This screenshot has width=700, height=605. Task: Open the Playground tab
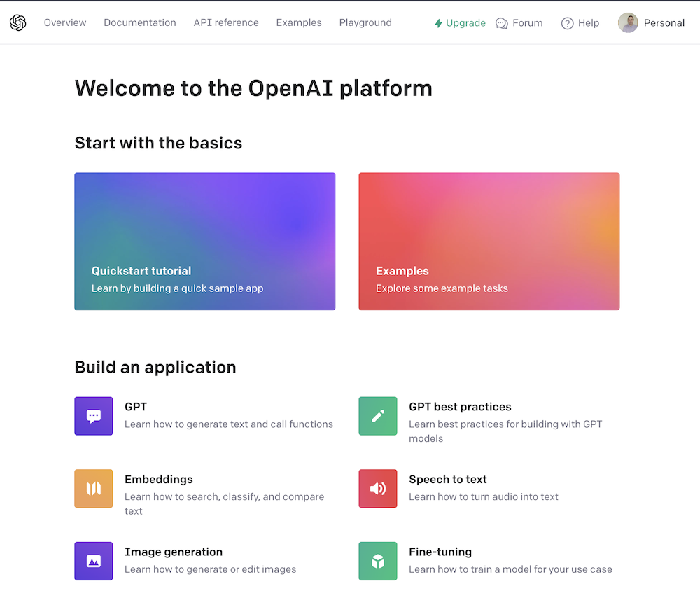[365, 23]
